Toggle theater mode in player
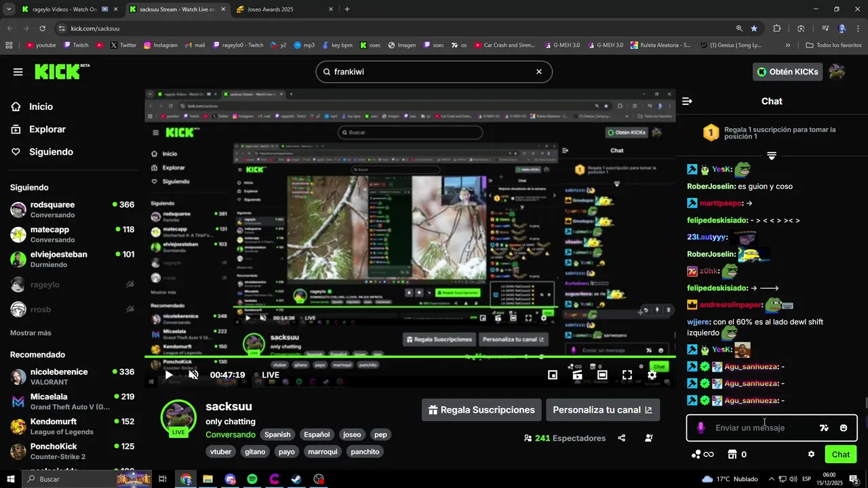This screenshot has width=868, height=488. [x=602, y=375]
